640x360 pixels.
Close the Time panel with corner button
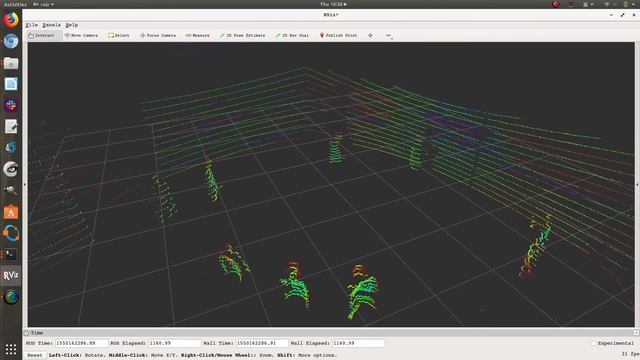coord(636,333)
